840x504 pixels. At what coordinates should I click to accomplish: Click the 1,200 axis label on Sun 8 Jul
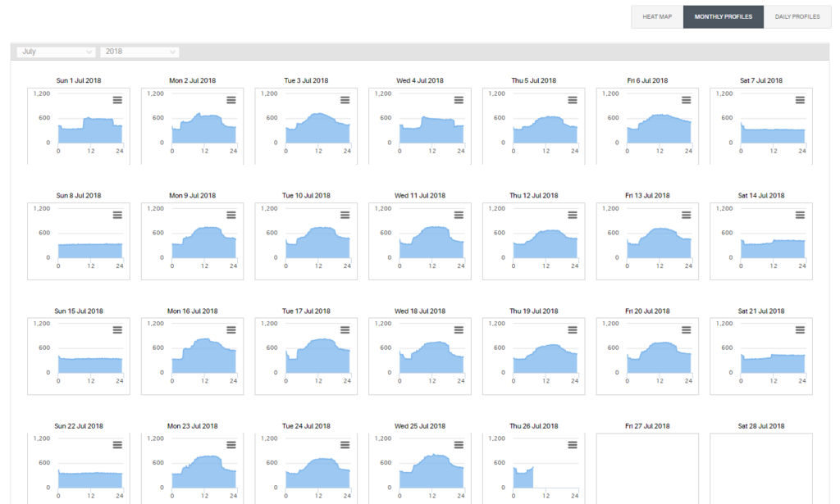[40, 208]
